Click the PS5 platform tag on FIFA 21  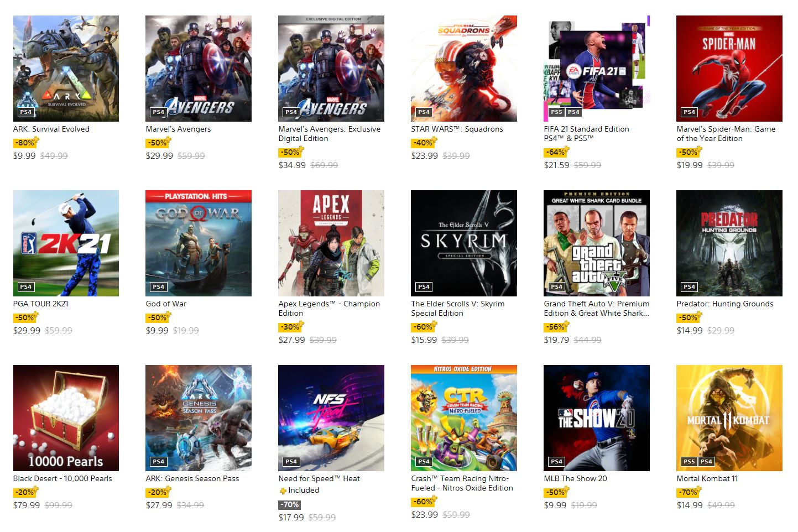556,112
